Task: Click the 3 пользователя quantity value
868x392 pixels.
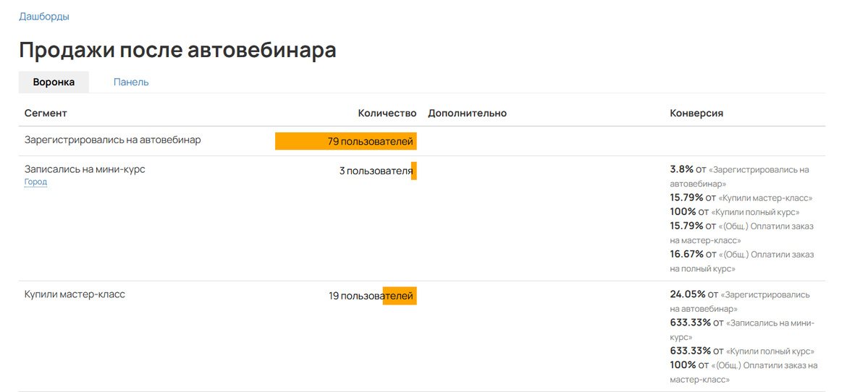Action: [376, 171]
